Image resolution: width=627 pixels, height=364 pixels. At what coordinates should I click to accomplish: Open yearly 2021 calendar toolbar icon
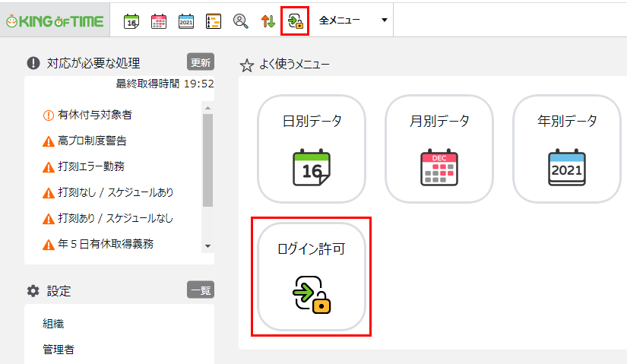pyautogui.click(x=186, y=21)
